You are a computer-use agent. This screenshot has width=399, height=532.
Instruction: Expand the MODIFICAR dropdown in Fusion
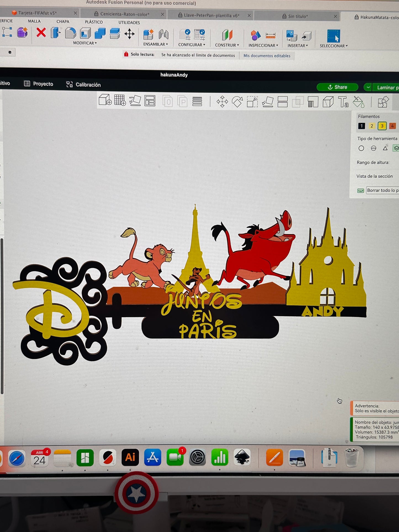(85, 43)
